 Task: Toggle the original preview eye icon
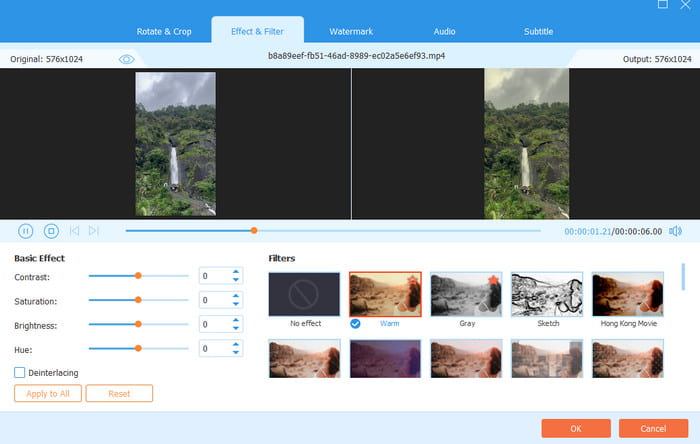[126, 59]
